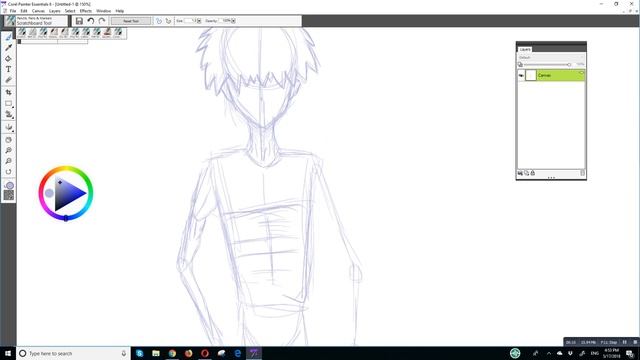This screenshot has height=360, width=640.
Task: Undo the last stroke
Action: coord(91,21)
